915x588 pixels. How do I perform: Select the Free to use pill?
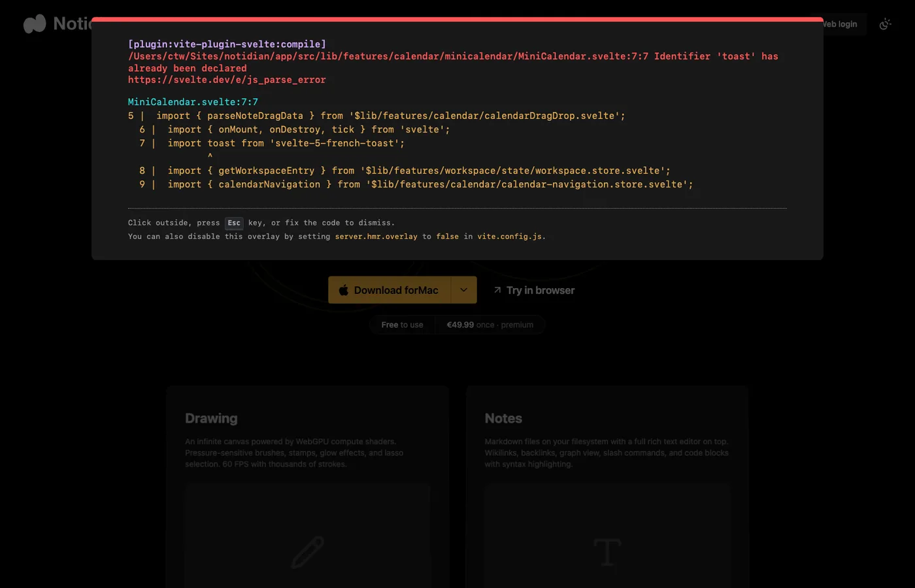(x=402, y=325)
